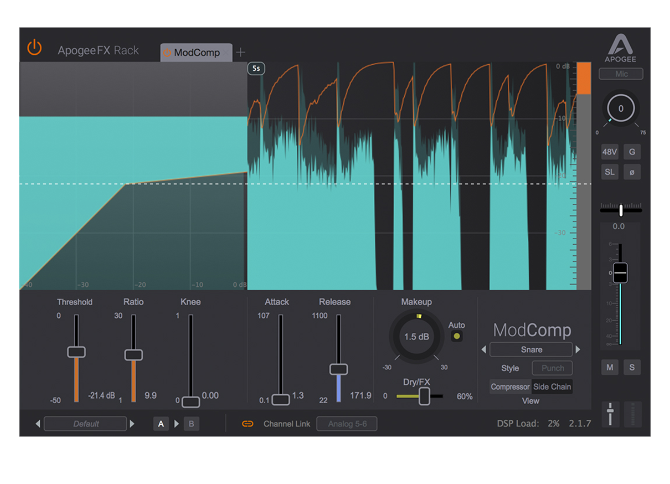This screenshot has width=670, height=484.
Task: Toggle the ø polarity invert button
Action: click(632, 172)
